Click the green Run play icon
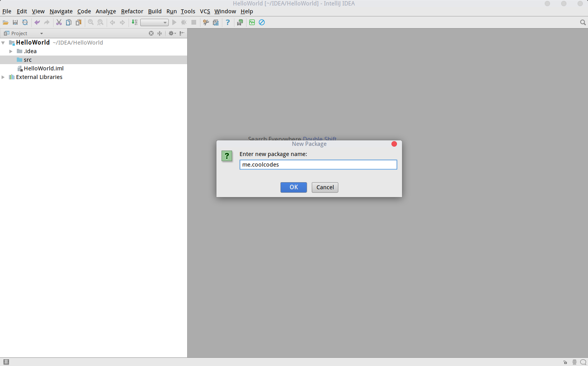This screenshot has width=588, height=366. point(174,23)
